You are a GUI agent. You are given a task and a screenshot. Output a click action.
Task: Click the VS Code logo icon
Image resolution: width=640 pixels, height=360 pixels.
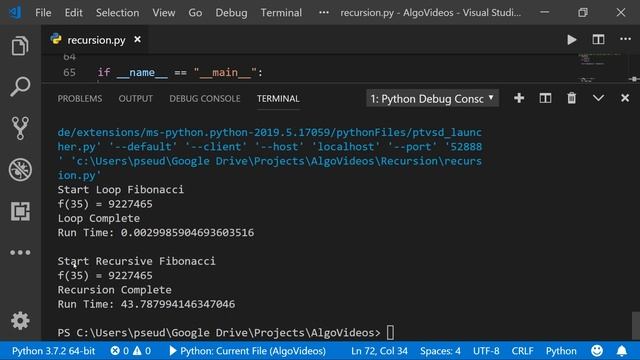coord(16,12)
